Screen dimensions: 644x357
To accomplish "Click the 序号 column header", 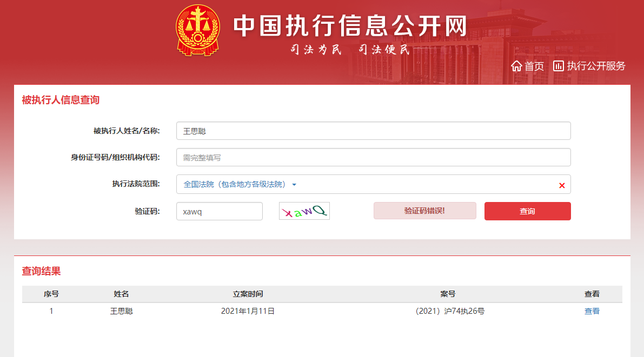I will [x=51, y=294].
